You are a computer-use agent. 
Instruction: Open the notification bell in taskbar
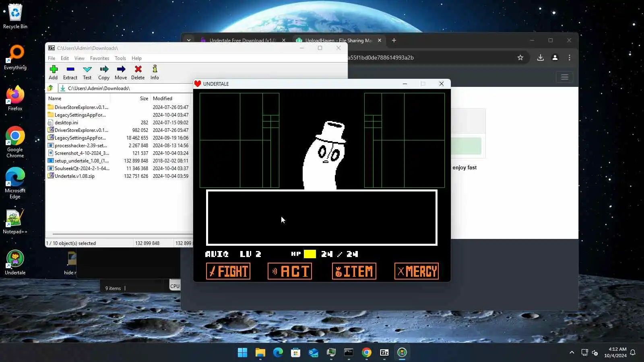point(633,353)
